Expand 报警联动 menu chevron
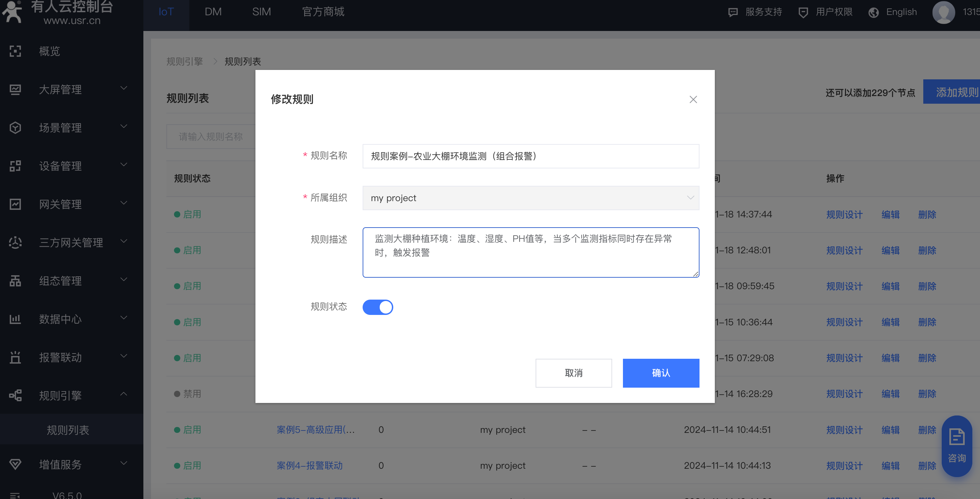The width and height of the screenshot is (980, 499). click(124, 356)
